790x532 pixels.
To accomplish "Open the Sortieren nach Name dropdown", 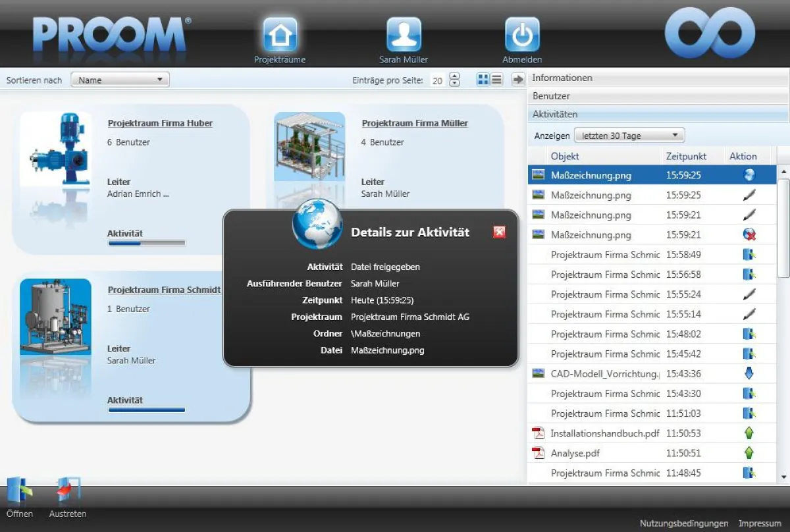I will pos(120,80).
